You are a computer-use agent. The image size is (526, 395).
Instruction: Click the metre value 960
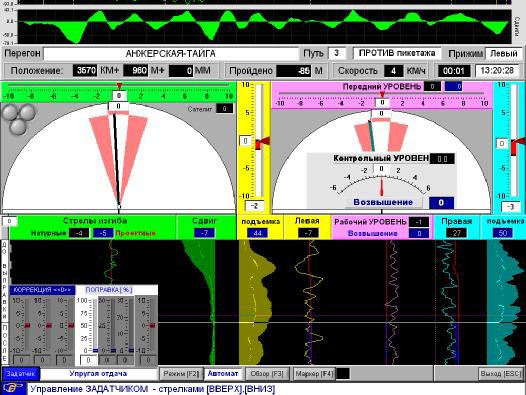click(x=136, y=70)
